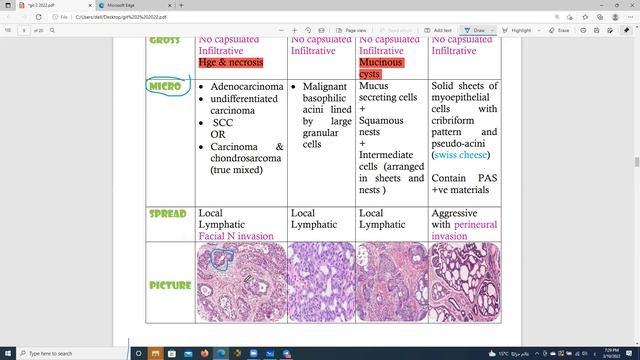Screen dimensions: 640x360
Task: Zoom in with the plus icon
Action: (x=294, y=30)
